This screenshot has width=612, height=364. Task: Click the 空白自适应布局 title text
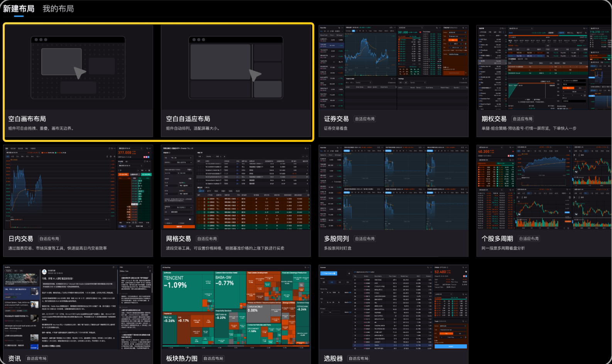pos(188,119)
